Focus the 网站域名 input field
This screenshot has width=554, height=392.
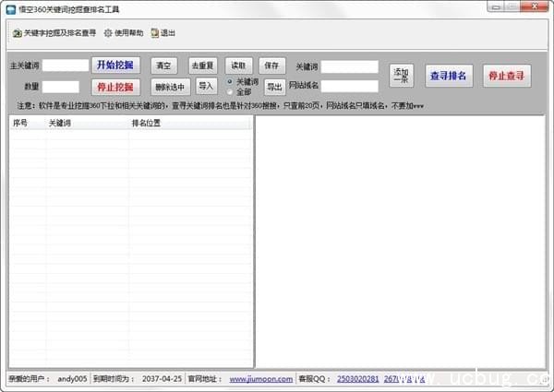pos(349,86)
